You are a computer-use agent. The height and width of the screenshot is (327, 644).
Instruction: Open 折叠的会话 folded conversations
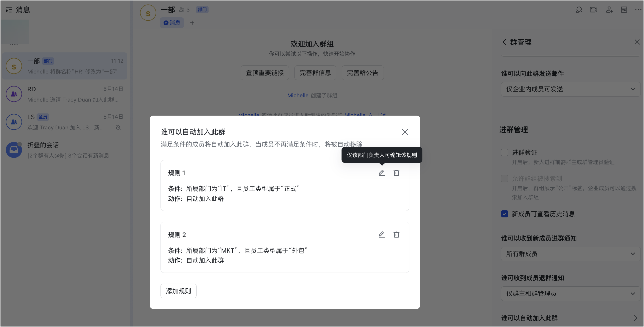tap(65, 150)
